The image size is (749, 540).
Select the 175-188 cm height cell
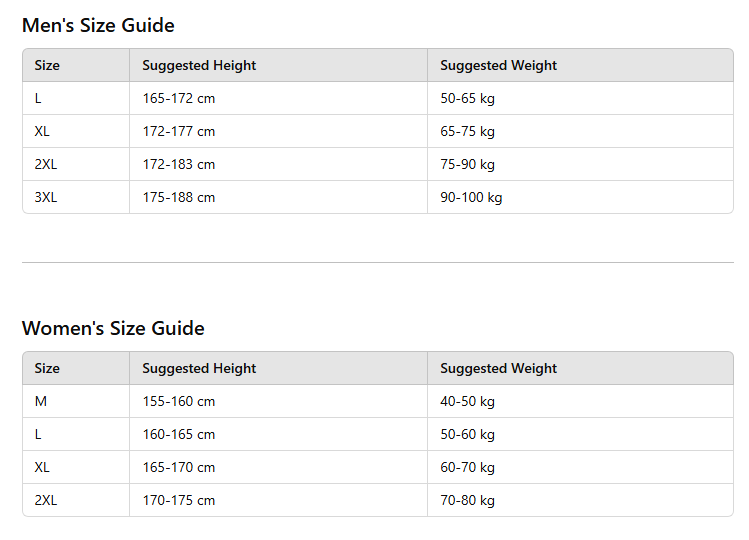point(179,198)
